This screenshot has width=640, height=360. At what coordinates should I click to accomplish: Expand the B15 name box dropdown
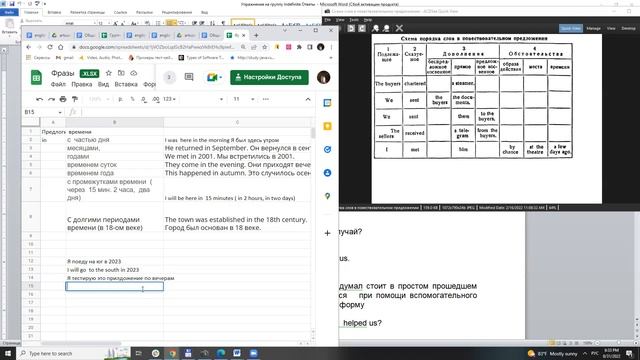(60, 112)
